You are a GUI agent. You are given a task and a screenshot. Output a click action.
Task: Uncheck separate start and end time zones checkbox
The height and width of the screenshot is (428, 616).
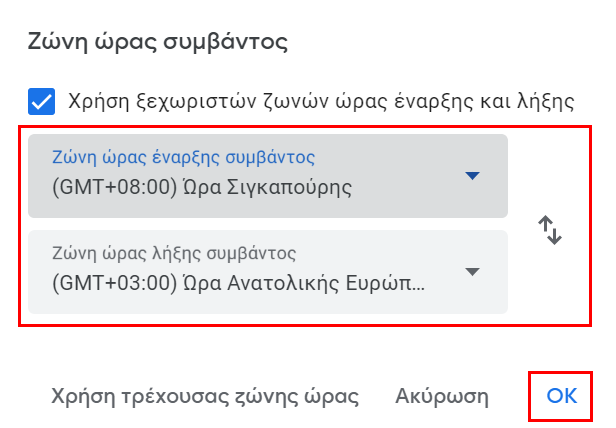tap(42, 101)
